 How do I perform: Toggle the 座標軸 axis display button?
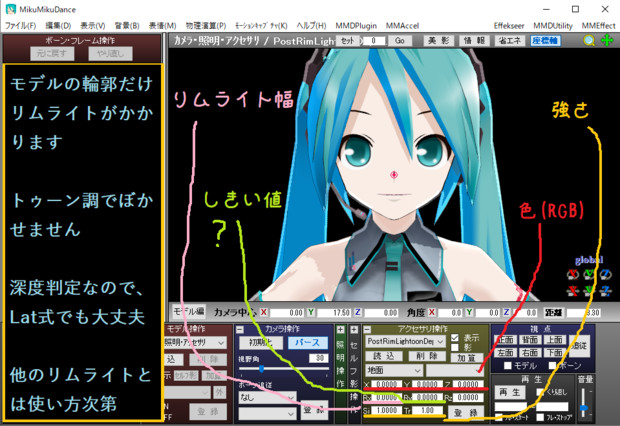pyautogui.click(x=545, y=40)
